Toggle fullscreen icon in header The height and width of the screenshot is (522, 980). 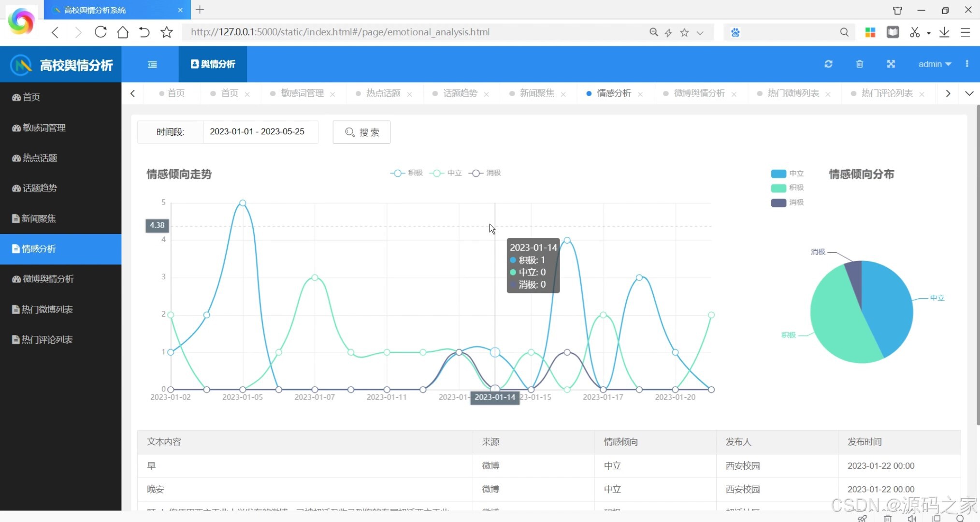(891, 64)
